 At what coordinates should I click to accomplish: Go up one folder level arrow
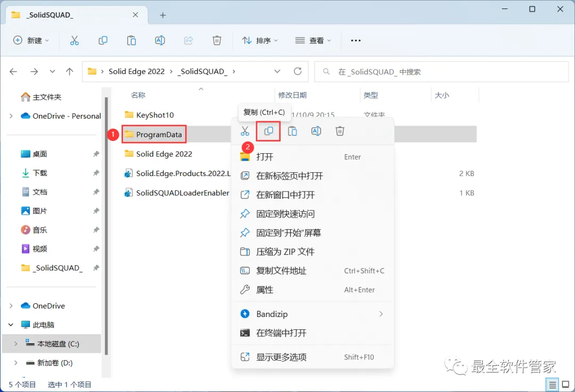tap(69, 71)
